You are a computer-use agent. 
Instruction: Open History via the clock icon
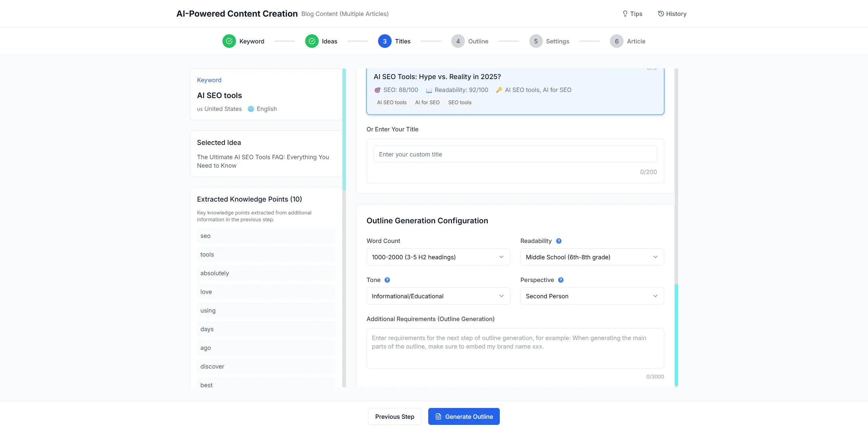(661, 14)
